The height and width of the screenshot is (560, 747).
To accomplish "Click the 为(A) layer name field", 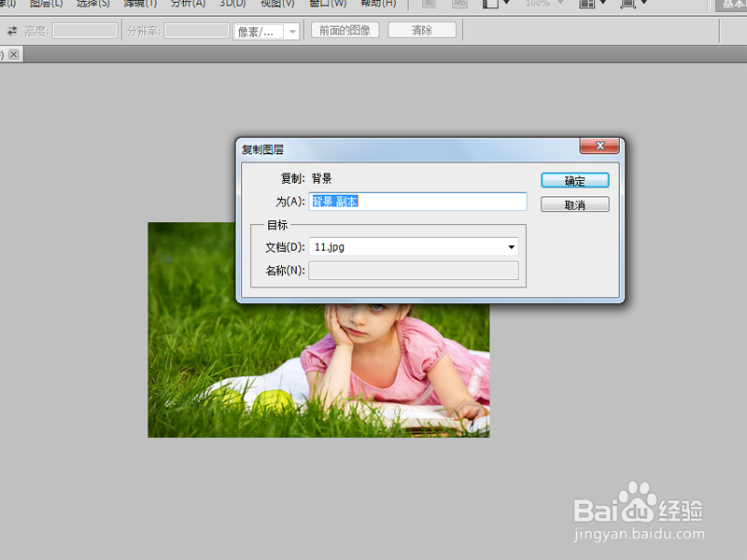I will click(x=417, y=202).
